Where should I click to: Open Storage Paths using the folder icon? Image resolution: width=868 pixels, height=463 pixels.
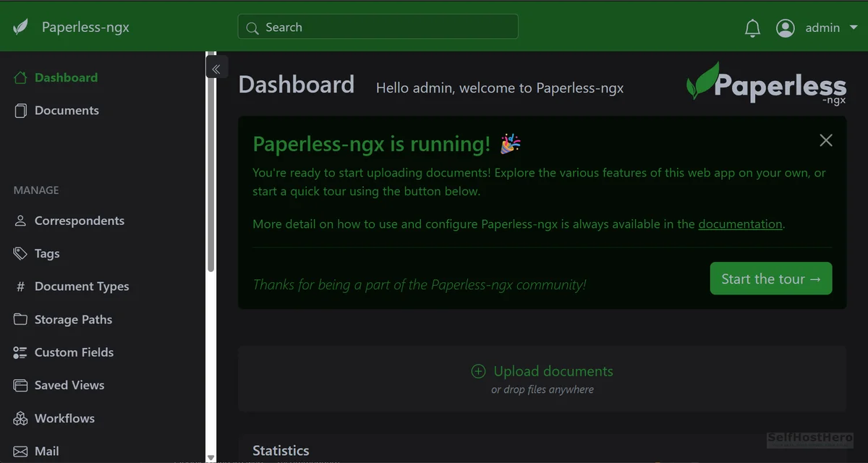tap(19, 319)
